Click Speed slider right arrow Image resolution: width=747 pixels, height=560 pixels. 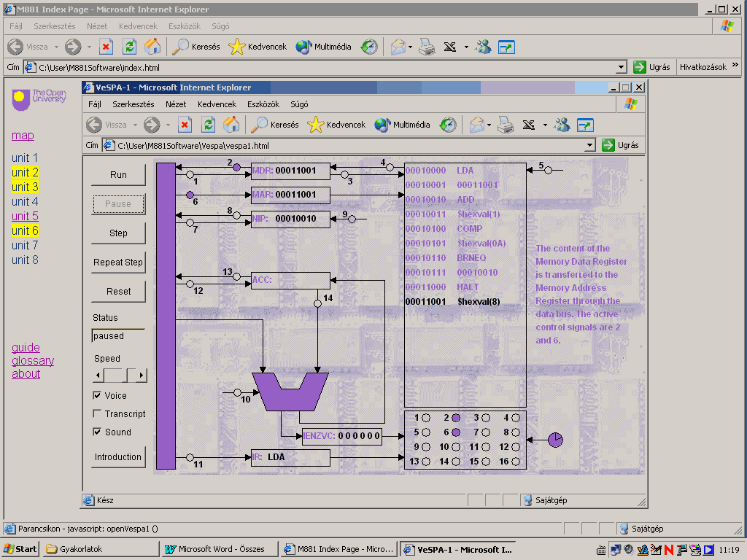[142, 376]
